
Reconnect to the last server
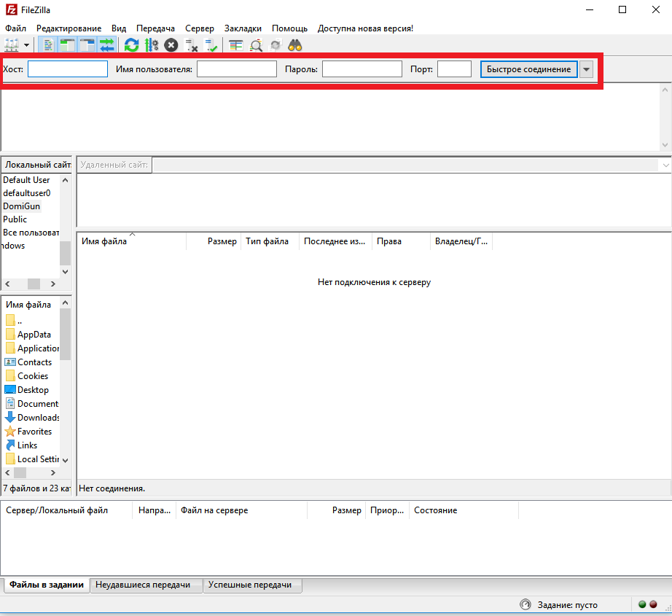pos(211,45)
